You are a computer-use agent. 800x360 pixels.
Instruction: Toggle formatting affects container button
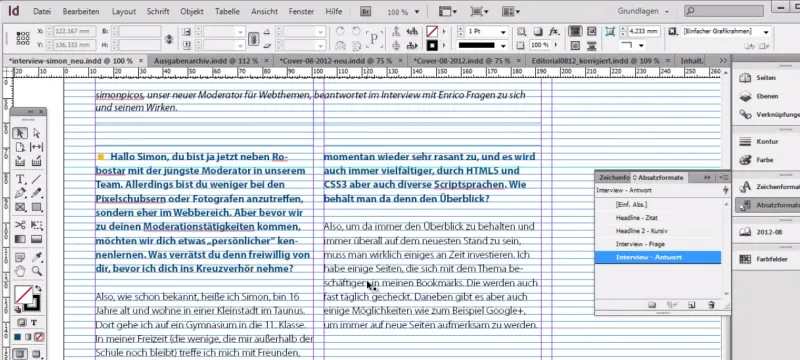pyautogui.click(x=22, y=323)
